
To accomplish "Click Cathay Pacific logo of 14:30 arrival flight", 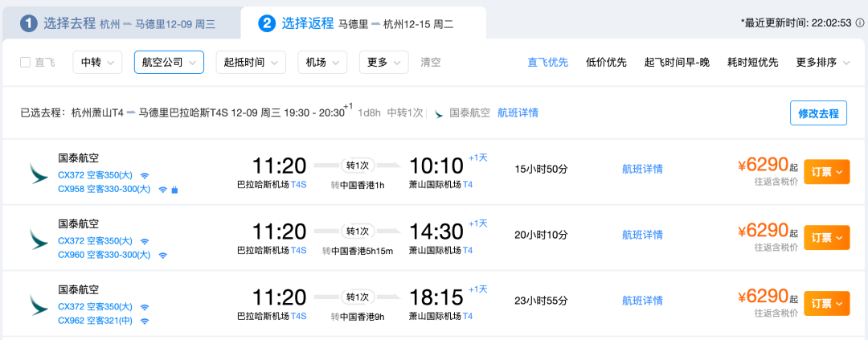I will coord(39,240).
